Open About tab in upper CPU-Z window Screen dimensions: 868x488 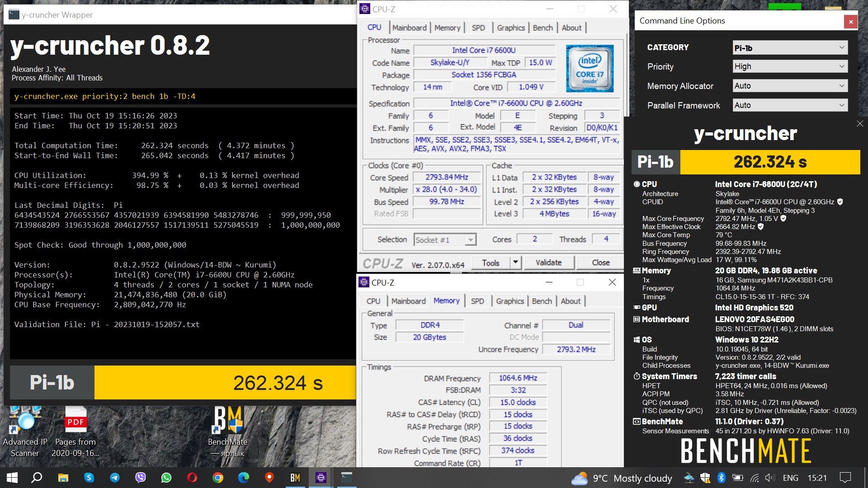pyautogui.click(x=571, y=28)
